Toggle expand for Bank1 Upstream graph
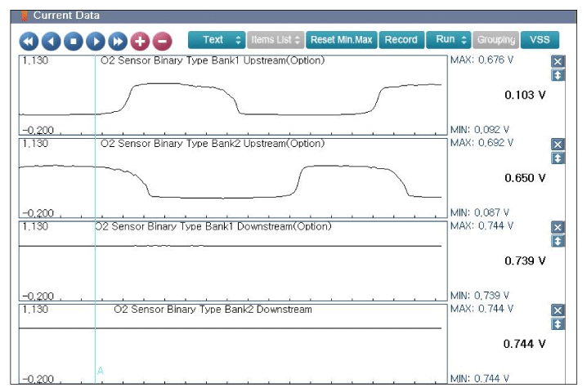The width and height of the screenshot is (587, 392). (x=558, y=76)
